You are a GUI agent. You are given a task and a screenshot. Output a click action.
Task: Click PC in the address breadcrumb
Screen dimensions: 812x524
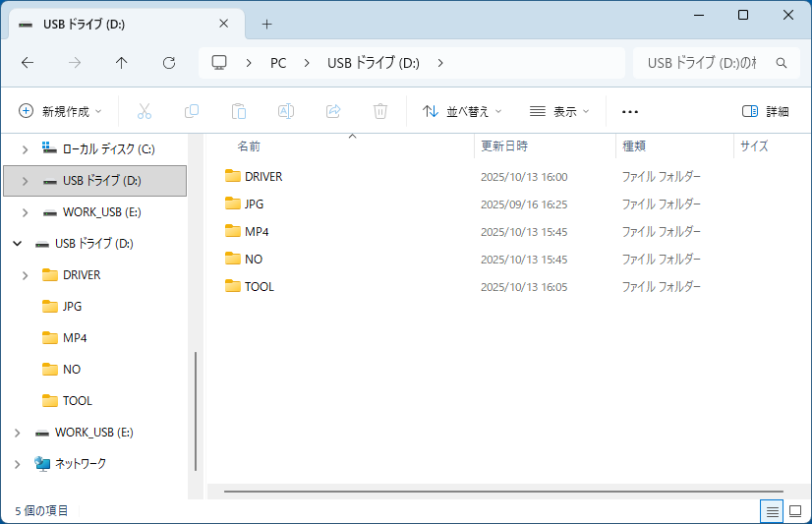(278, 63)
